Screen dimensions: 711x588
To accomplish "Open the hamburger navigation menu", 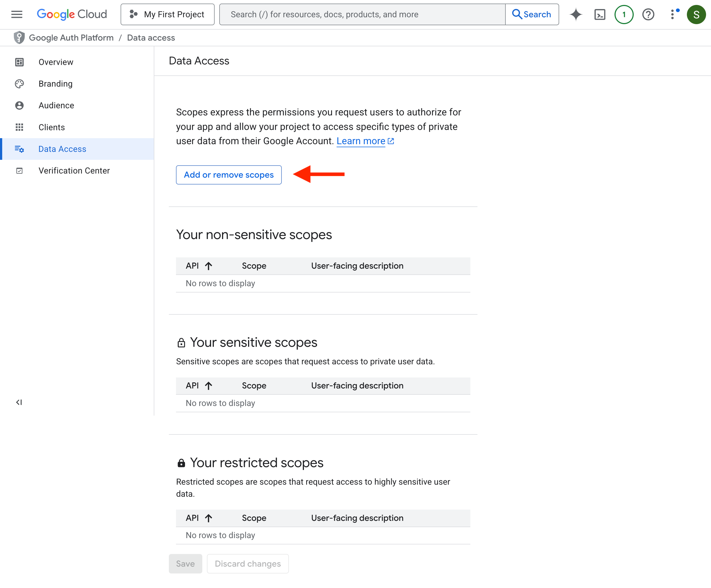I will point(17,14).
